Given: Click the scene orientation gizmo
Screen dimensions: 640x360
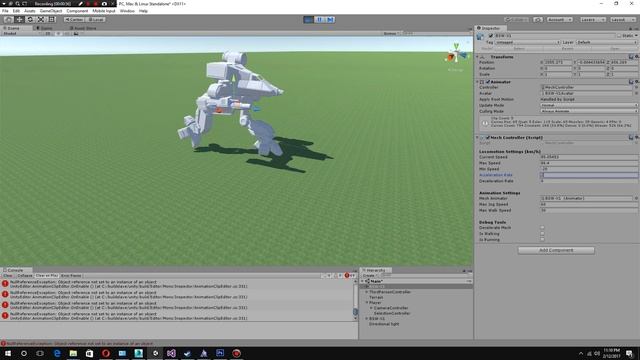Looking at the screenshot, I should click(457, 55).
